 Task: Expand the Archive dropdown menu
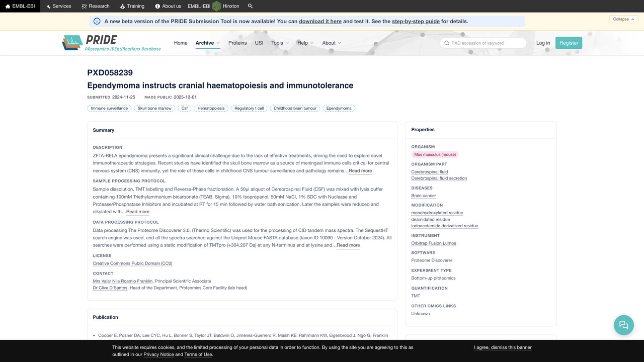click(x=208, y=43)
